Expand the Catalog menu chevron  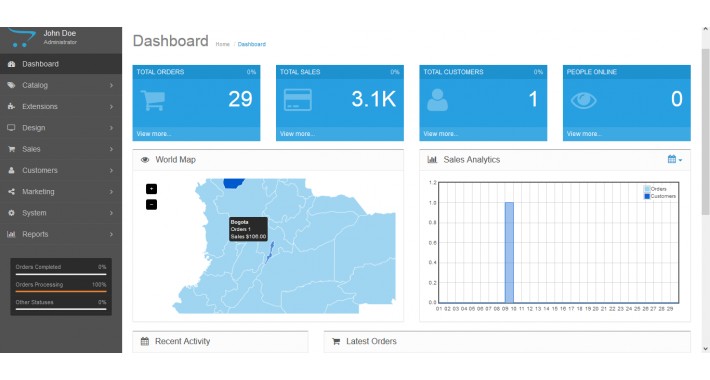pyautogui.click(x=111, y=85)
